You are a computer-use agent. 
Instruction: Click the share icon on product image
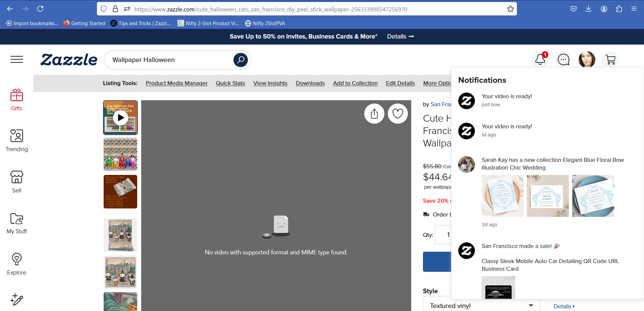tap(374, 114)
